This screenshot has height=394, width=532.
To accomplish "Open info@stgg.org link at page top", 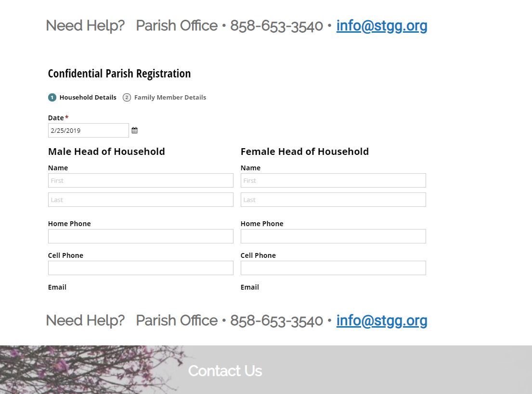I will (381, 25).
